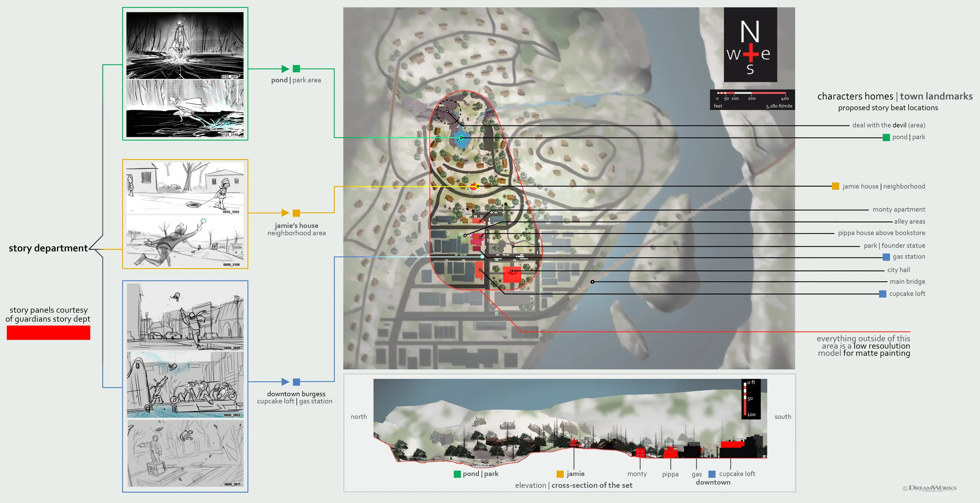The image size is (980, 503).
Task: Click the city hall label
Action: [898, 270]
